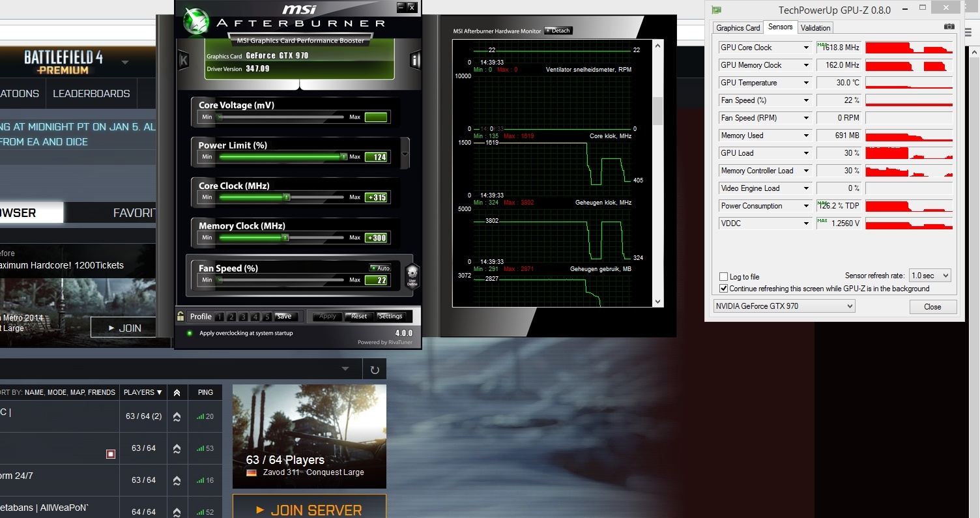980x518 pixels.
Task: Click the red square icon in server row
Action: click(111, 453)
